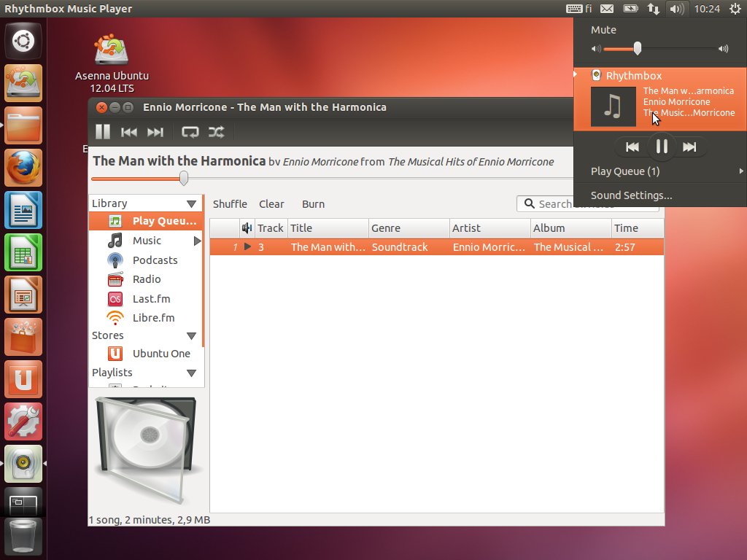
Task: Open Ubuntu Software Center from launcher
Action: point(23,337)
